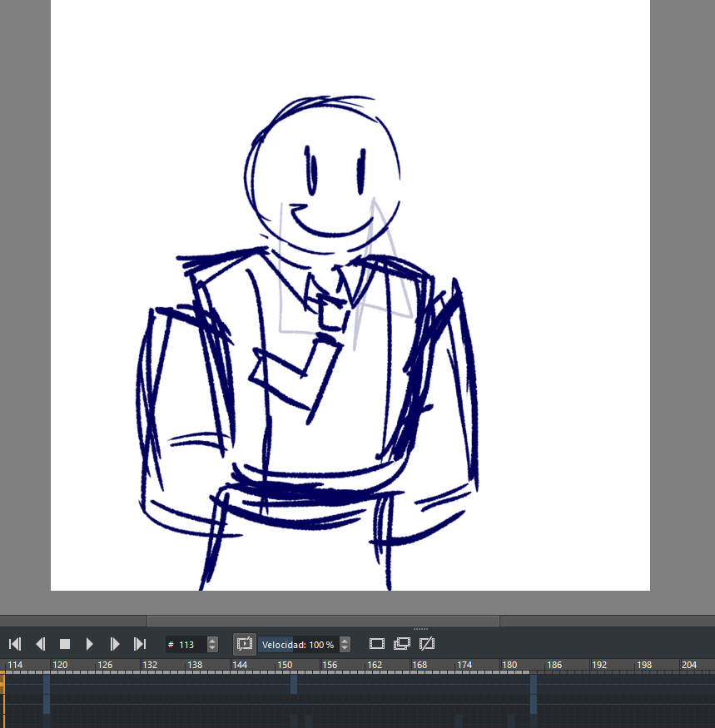Duplicate the frame using the stacked-frames icon
715x728 pixels.
(x=402, y=644)
